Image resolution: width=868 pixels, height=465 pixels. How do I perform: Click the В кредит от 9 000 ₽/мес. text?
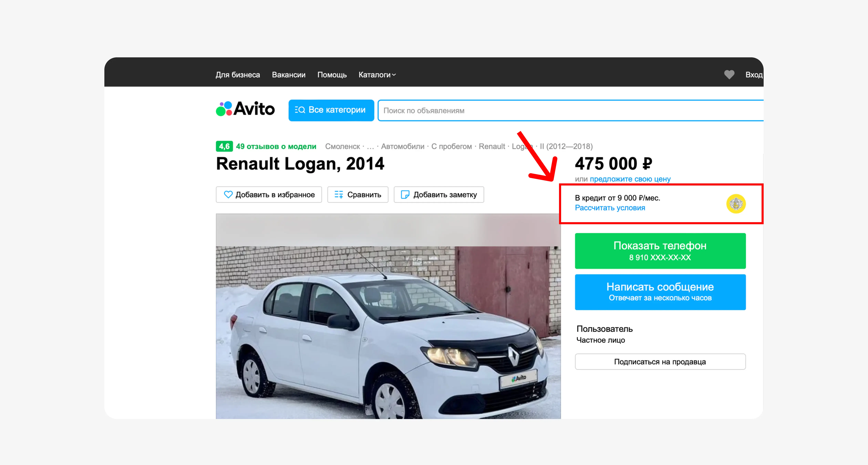click(x=617, y=198)
